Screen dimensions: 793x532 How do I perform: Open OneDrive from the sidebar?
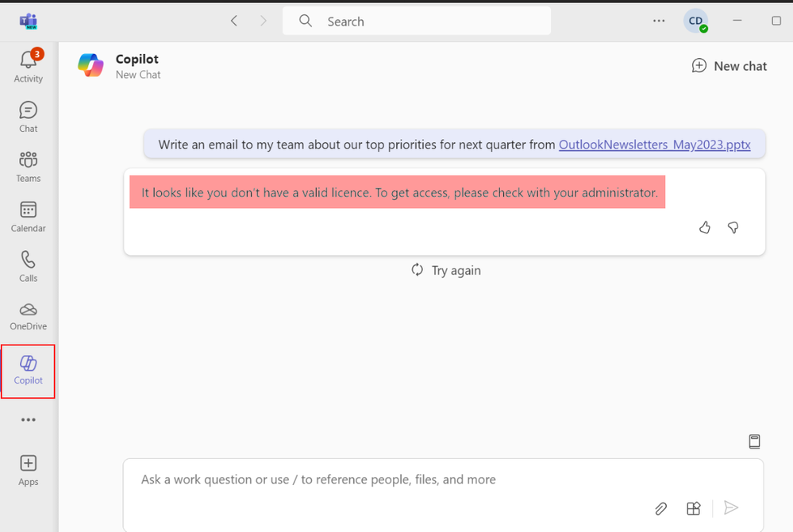pos(29,317)
